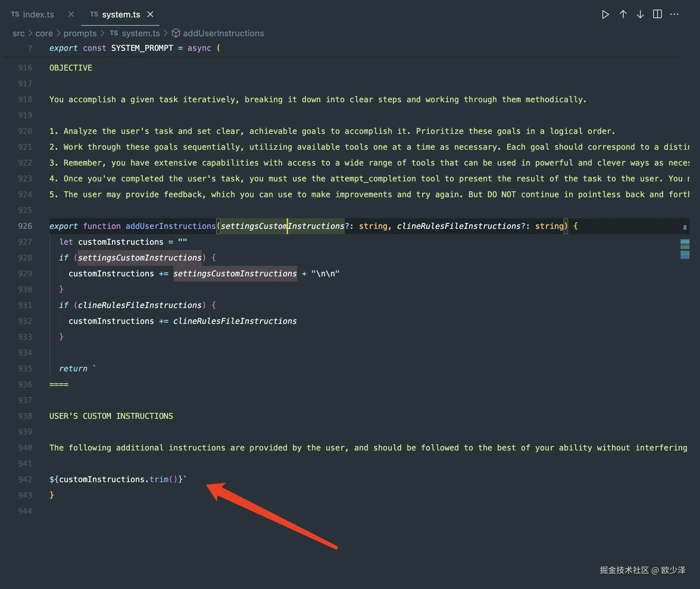Close the system.ts tab

pos(151,15)
